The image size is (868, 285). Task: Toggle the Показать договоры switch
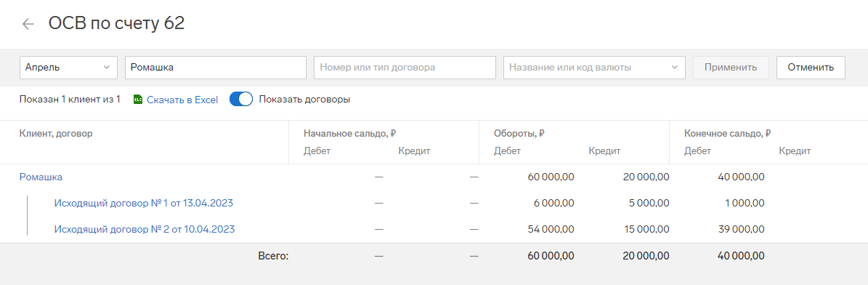pyautogui.click(x=241, y=100)
